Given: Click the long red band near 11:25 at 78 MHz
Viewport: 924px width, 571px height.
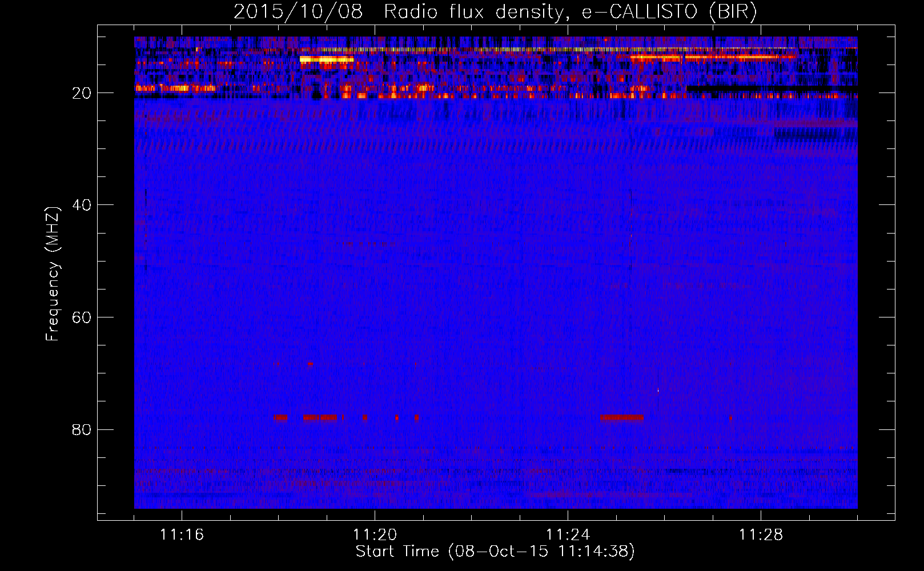Looking at the screenshot, I should pyautogui.click(x=622, y=417).
